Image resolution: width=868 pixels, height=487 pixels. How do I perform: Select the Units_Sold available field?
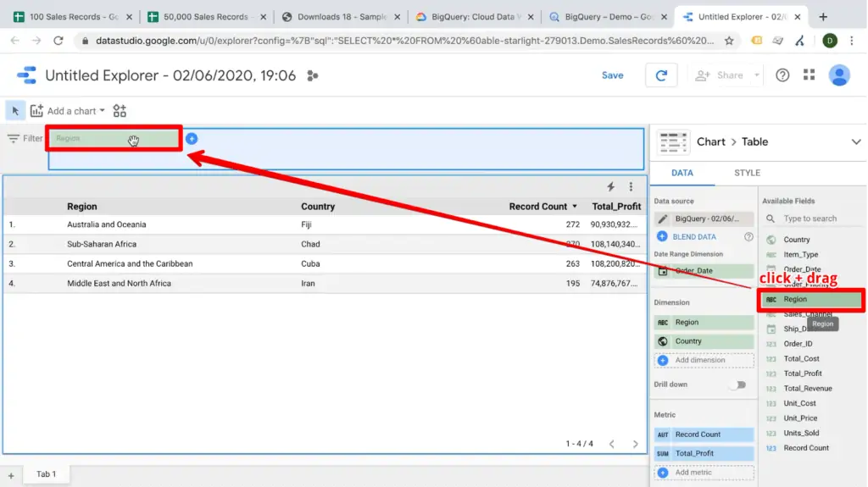pos(801,434)
